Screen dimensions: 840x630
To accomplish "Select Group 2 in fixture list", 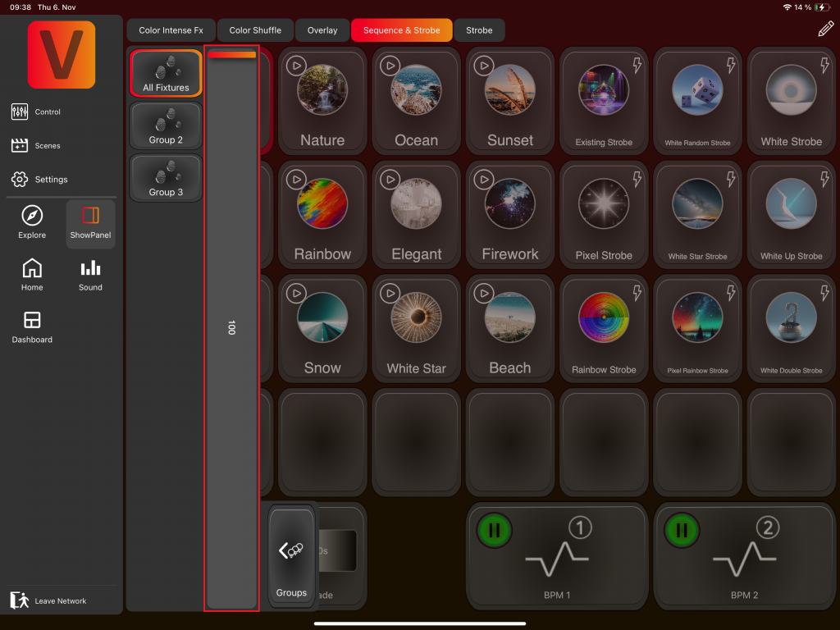I will coord(166,126).
